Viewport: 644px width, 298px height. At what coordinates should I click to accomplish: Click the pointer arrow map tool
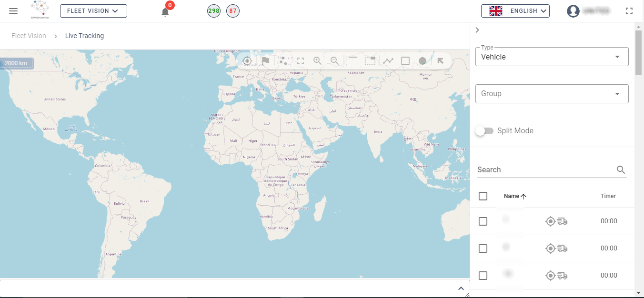(x=440, y=60)
